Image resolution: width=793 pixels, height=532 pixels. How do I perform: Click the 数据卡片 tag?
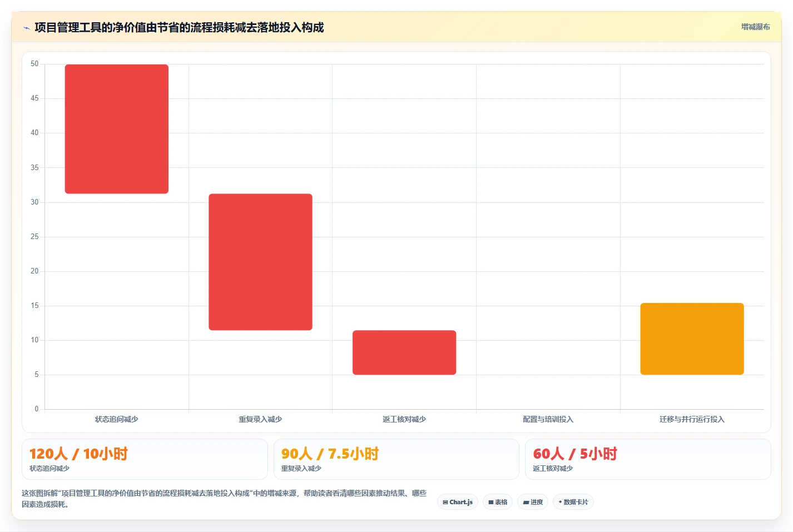click(573, 502)
